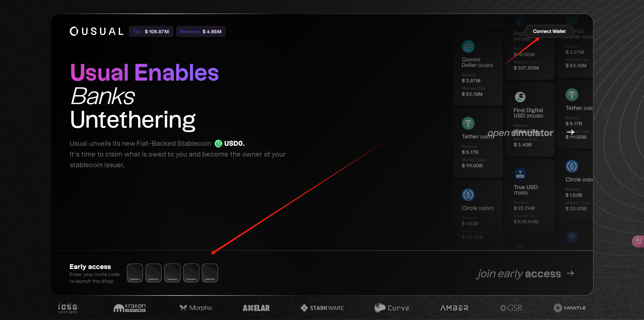Click the Kraken Ventures logo
644x320 pixels.
[129, 308]
